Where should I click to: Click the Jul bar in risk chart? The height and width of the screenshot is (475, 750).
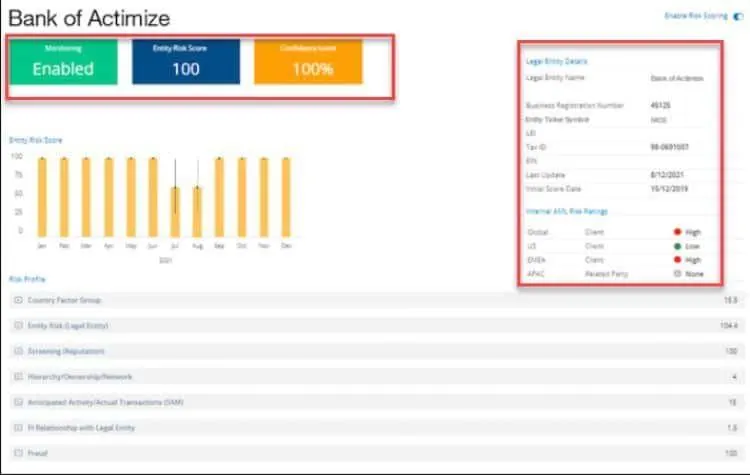click(175, 212)
